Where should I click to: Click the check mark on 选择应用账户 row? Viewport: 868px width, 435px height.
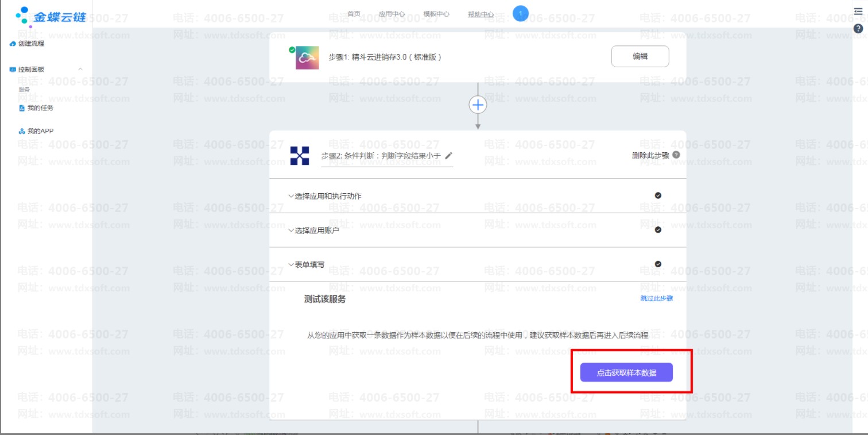pos(658,230)
